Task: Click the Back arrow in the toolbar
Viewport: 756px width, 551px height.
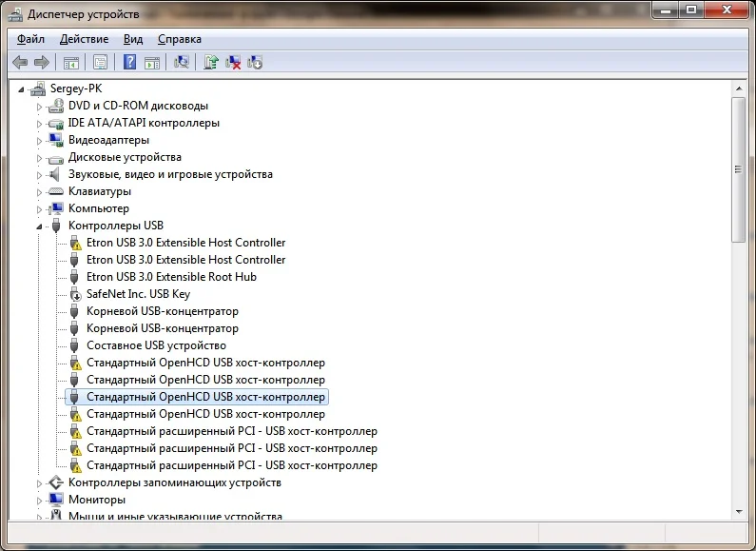Action: pyautogui.click(x=20, y=62)
